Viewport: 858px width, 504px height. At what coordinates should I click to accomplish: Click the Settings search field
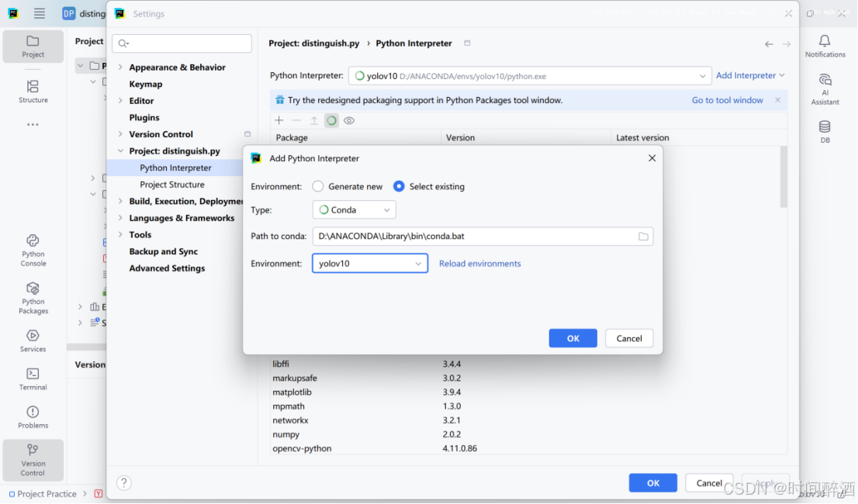point(182,43)
